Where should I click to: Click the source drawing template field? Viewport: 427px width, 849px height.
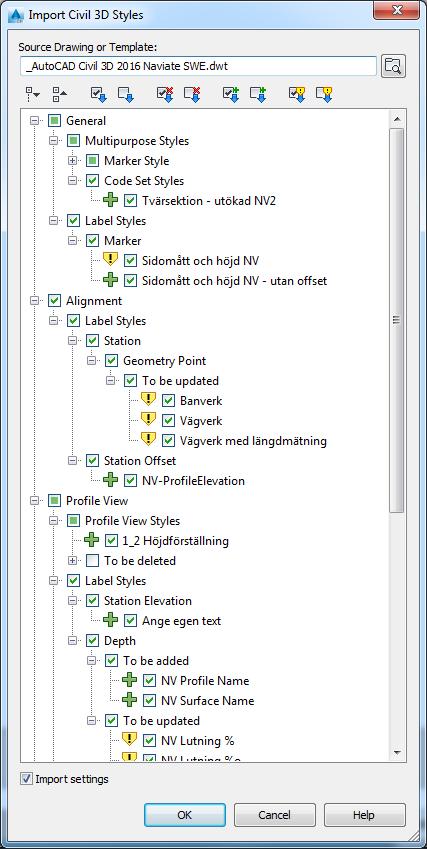pyautogui.click(x=198, y=66)
